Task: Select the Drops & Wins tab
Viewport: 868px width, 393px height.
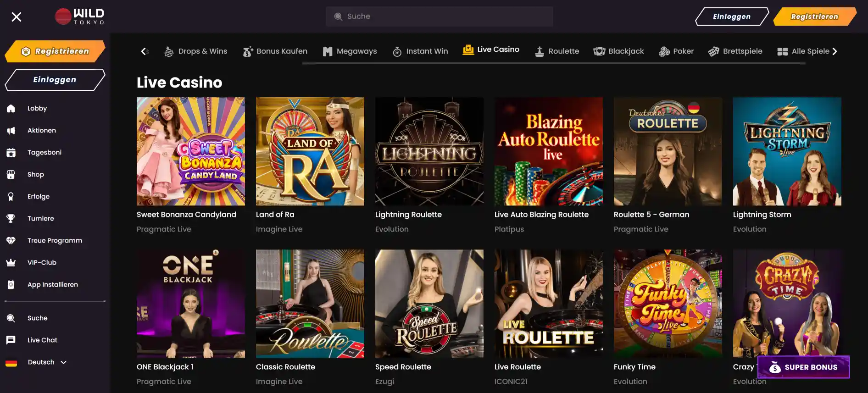Action: click(196, 51)
